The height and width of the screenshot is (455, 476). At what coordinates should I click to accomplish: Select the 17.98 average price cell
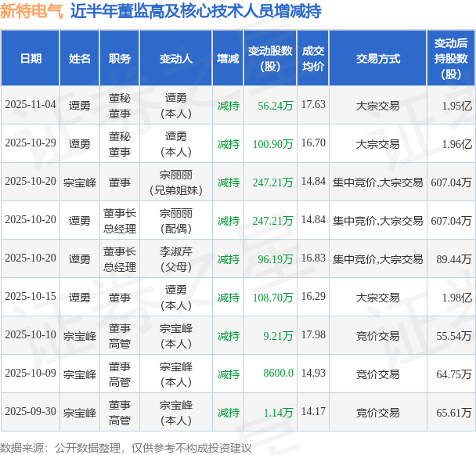[x=313, y=335]
